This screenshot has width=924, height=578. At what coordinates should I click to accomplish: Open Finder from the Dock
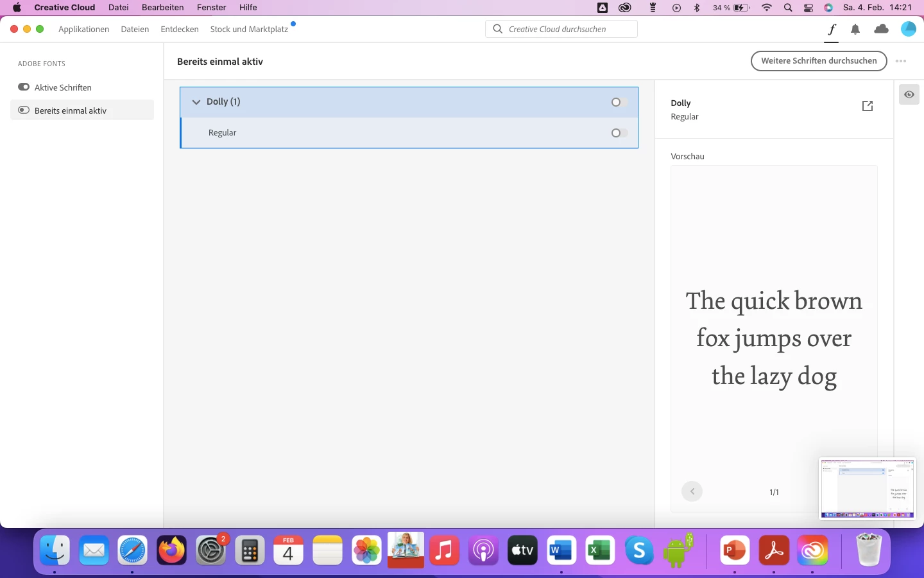pos(55,550)
